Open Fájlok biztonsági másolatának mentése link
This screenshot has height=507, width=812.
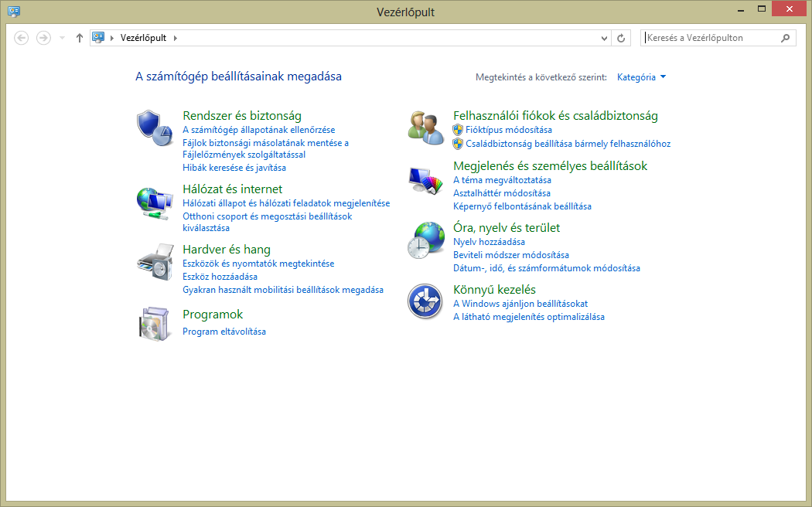tap(266, 148)
